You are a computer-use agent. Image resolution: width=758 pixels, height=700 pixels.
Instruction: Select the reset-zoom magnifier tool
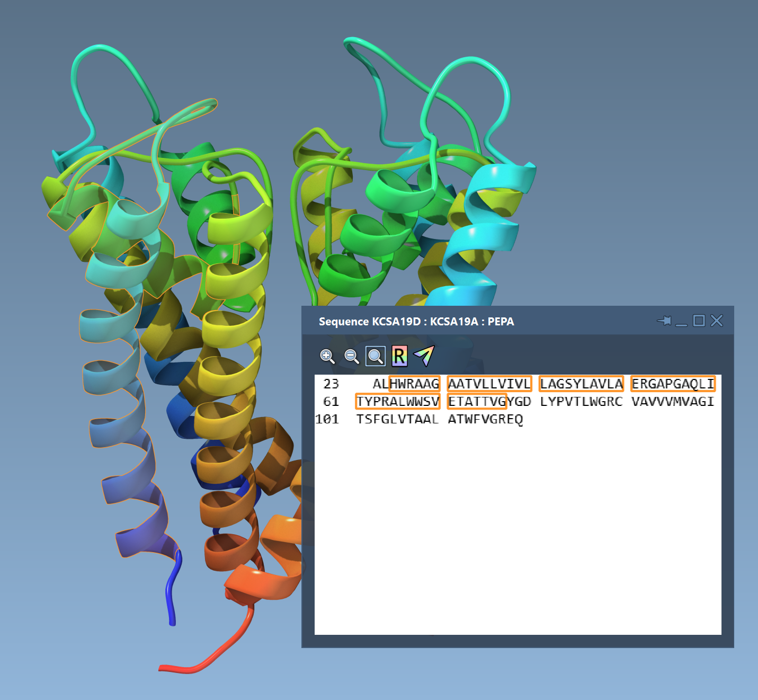pyautogui.click(x=376, y=357)
